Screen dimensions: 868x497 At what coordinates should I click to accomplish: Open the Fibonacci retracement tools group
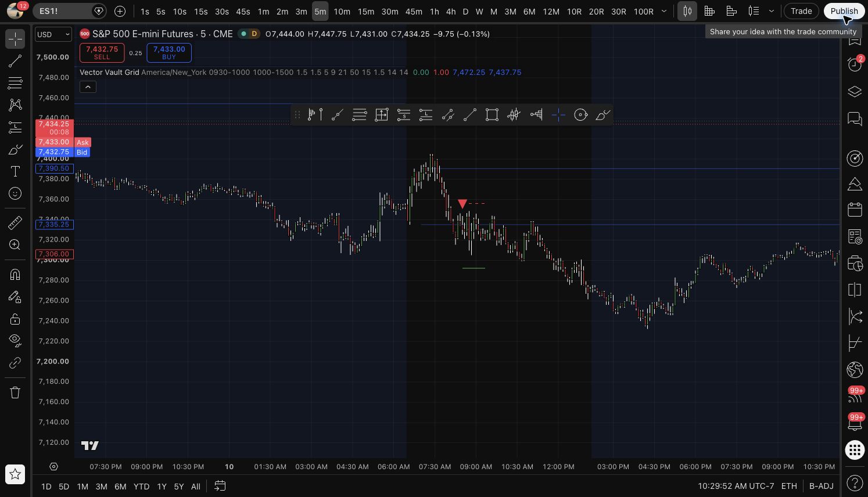[x=15, y=83]
